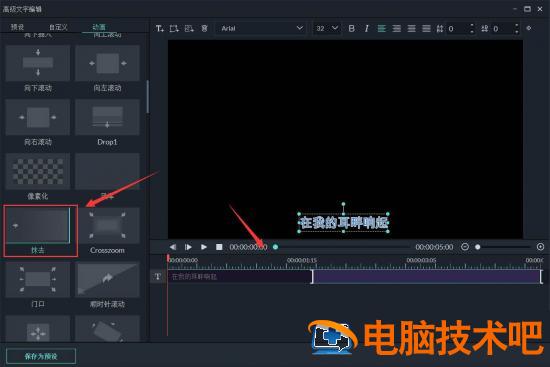The width and height of the screenshot is (550, 367).
Task: Click the timeline zoom in plus icon
Action: click(x=540, y=247)
